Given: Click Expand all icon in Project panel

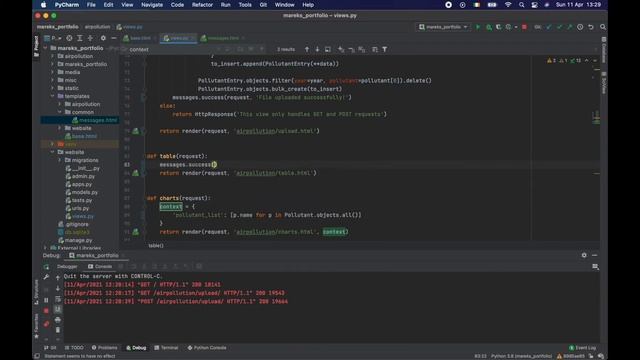Looking at the screenshot, I should coord(80,38).
